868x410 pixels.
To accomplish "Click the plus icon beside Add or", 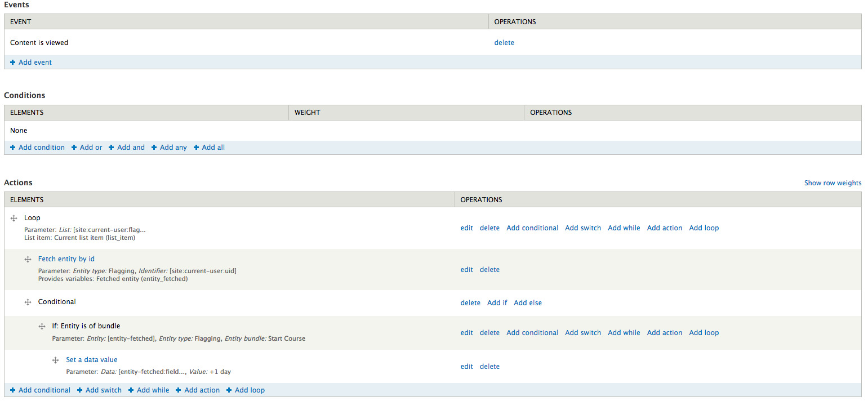I will (x=73, y=147).
